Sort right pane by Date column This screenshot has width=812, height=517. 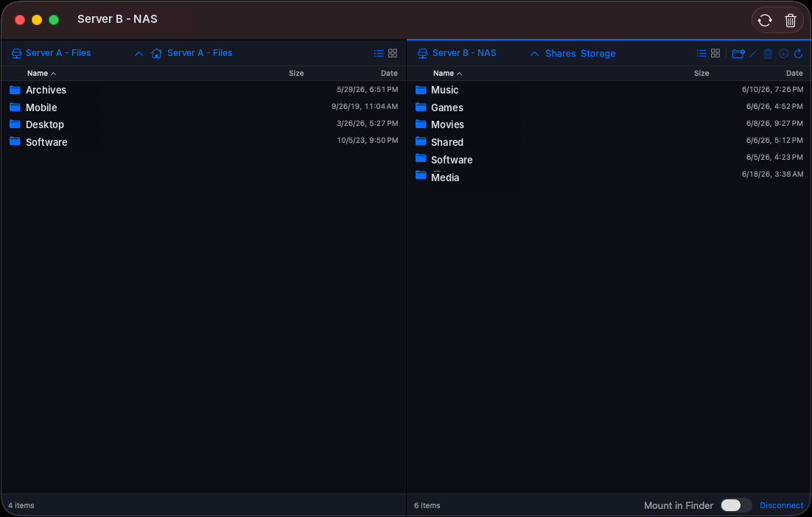(x=794, y=74)
